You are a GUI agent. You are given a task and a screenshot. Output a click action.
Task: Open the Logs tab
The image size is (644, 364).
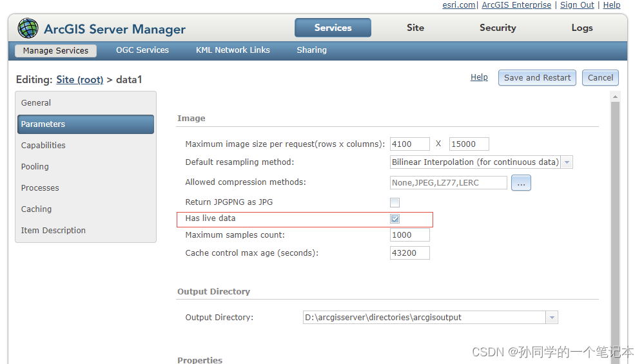(582, 28)
